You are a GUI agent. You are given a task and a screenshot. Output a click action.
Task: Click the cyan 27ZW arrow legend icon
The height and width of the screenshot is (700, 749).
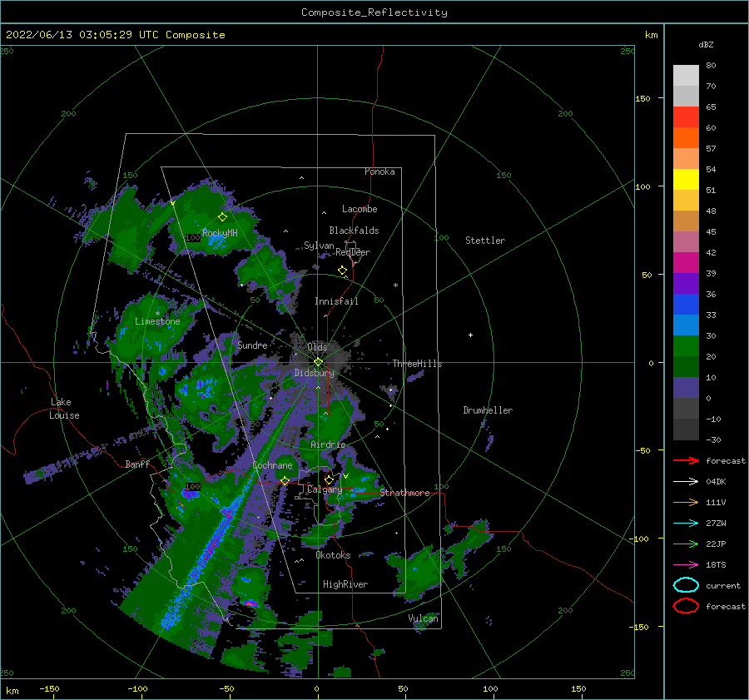[x=686, y=524]
